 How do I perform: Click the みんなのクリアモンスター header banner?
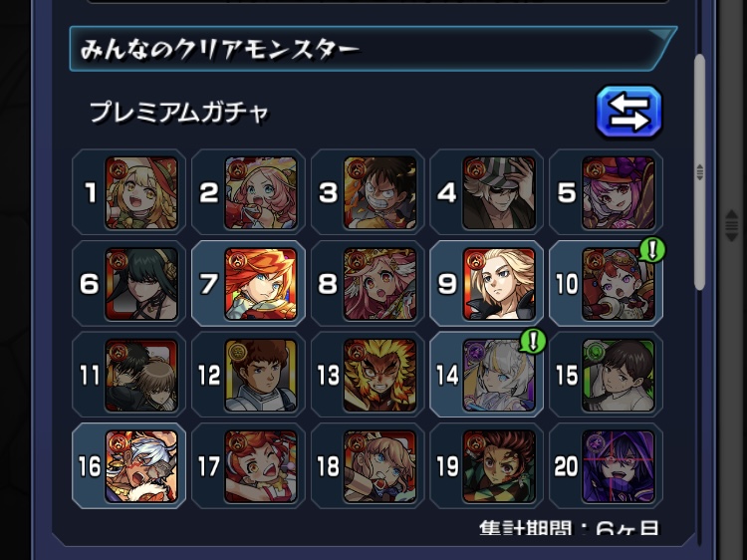click(373, 49)
